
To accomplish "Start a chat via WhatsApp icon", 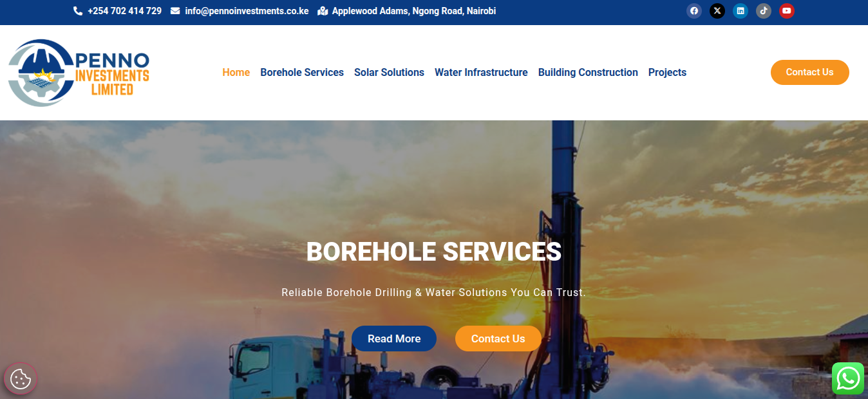I will pos(847,378).
